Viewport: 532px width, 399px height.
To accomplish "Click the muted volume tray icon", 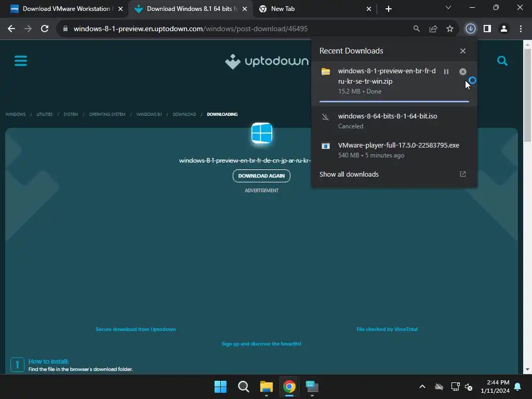I will pyautogui.click(x=469, y=387).
